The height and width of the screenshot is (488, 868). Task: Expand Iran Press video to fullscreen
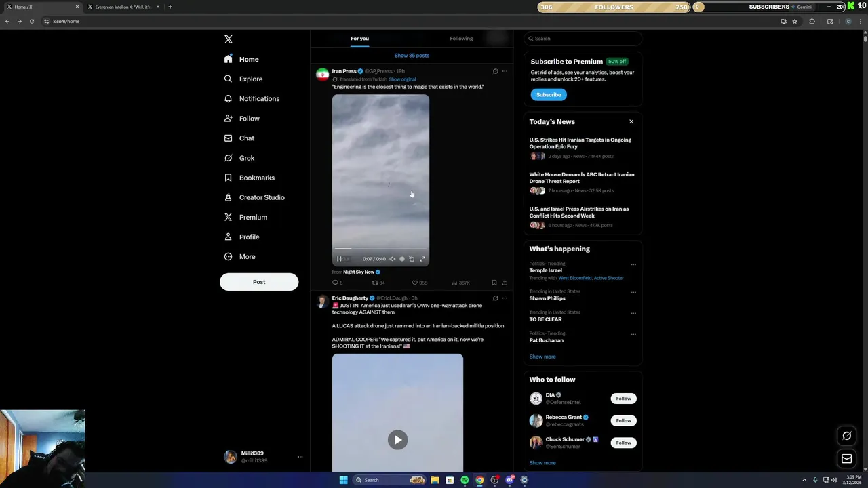(x=422, y=259)
